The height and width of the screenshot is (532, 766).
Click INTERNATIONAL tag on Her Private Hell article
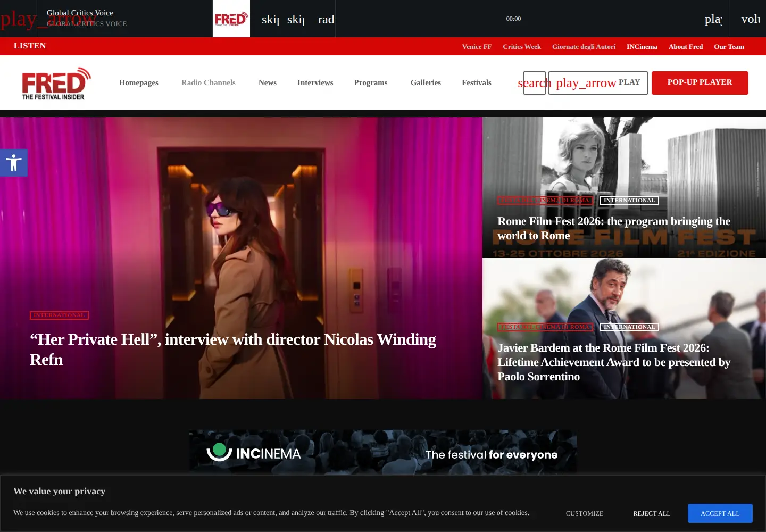click(59, 315)
